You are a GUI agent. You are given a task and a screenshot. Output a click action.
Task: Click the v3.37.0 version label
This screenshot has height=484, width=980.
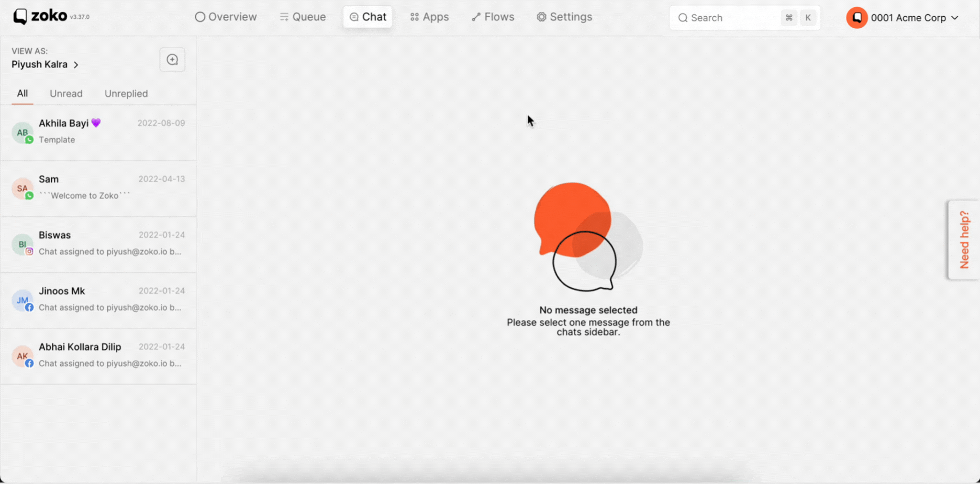coord(80,17)
